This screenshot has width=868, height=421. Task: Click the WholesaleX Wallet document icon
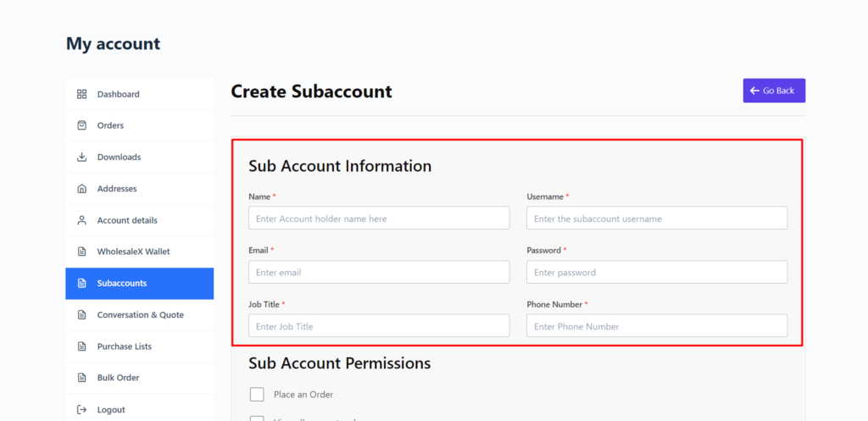82,252
